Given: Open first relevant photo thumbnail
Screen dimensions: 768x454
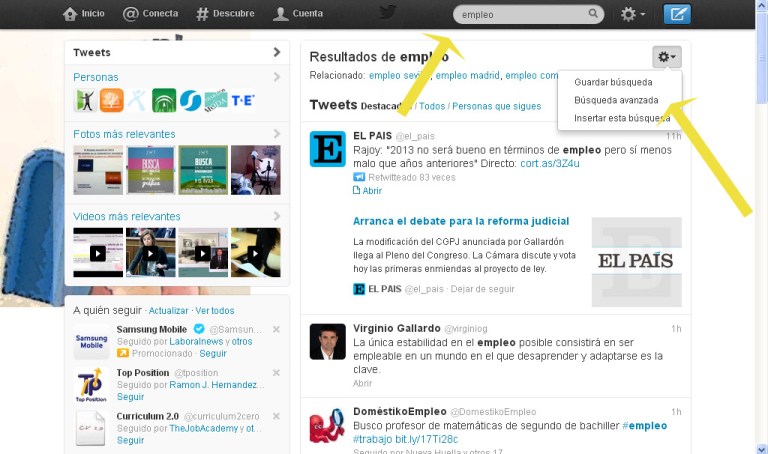Looking at the screenshot, I should tap(98, 170).
